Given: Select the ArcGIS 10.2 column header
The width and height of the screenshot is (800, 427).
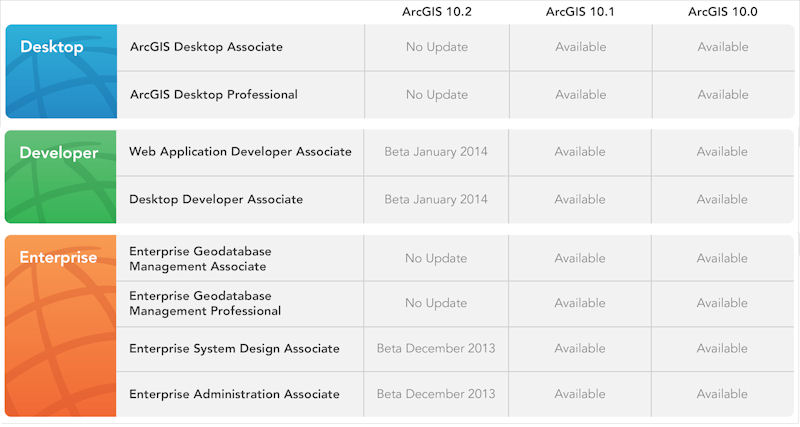Looking at the screenshot, I should 436,11.
